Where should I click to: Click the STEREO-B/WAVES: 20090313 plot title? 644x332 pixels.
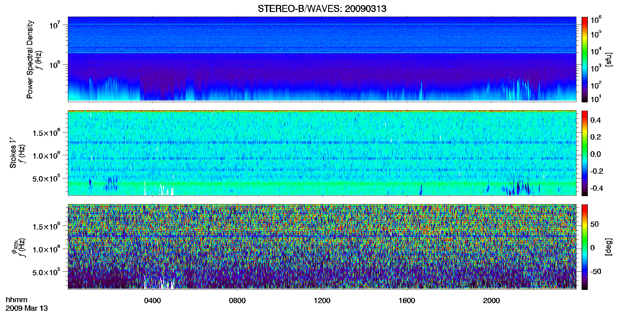(x=322, y=9)
